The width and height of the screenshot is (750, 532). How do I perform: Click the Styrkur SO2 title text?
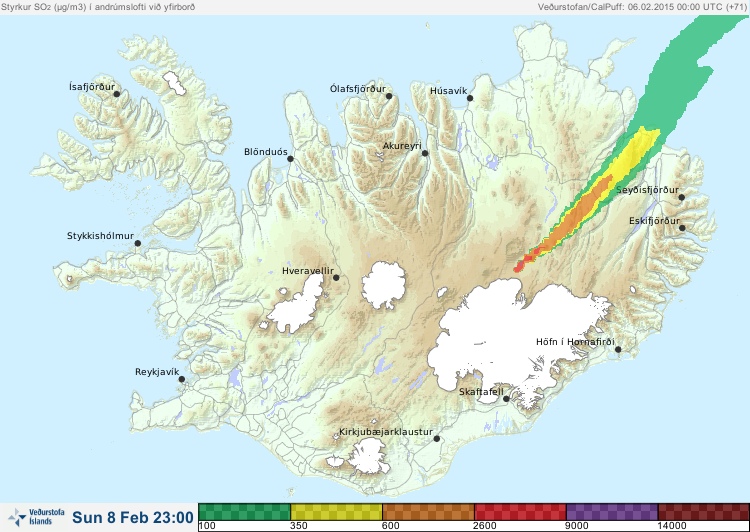click(x=98, y=7)
